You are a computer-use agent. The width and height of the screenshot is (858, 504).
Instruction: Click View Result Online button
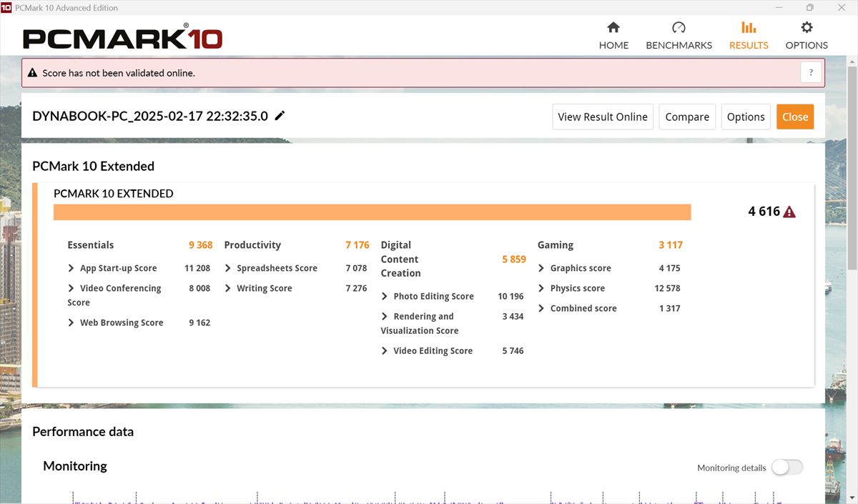tap(603, 117)
